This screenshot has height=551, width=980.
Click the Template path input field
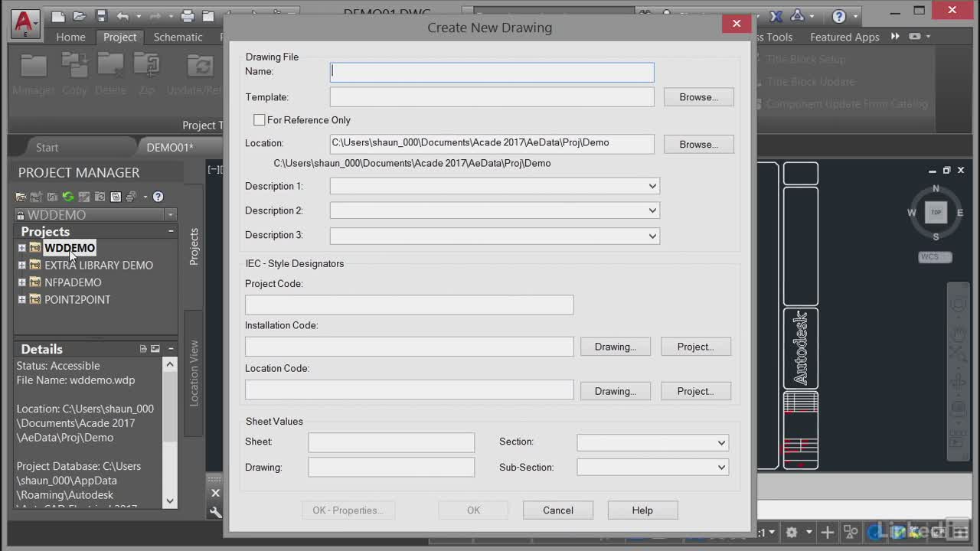tap(492, 97)
